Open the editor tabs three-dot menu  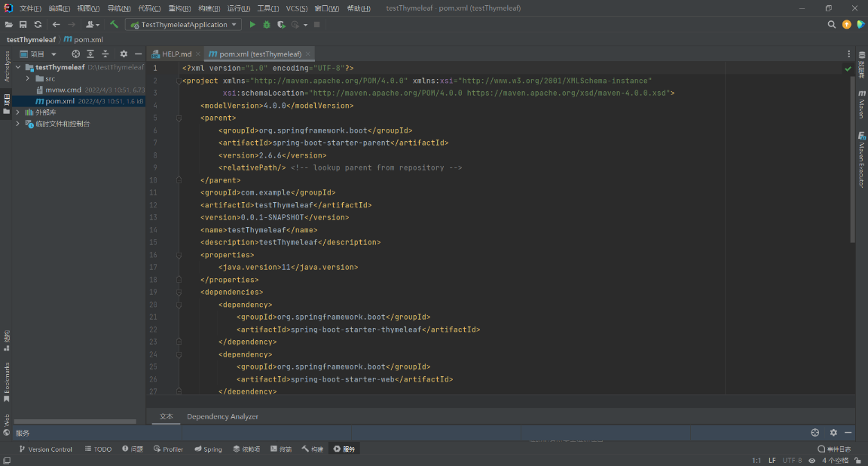pos(848,54)
